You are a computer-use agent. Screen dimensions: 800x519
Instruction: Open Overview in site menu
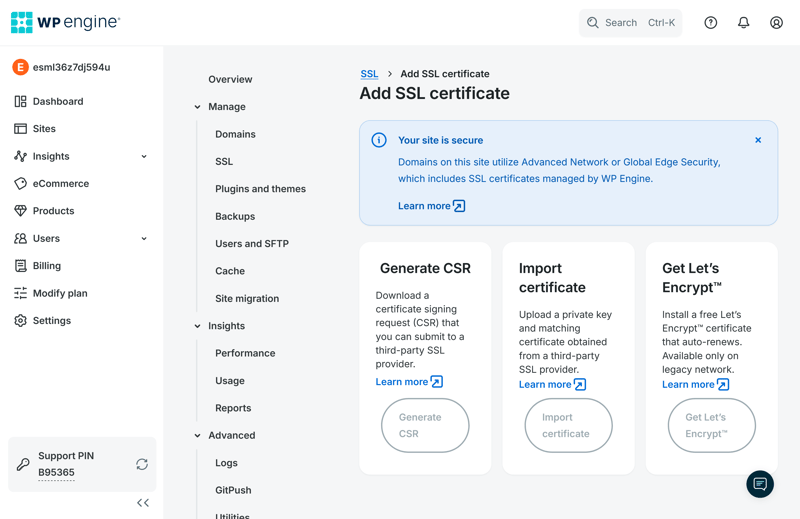click(x=230, y=79)
